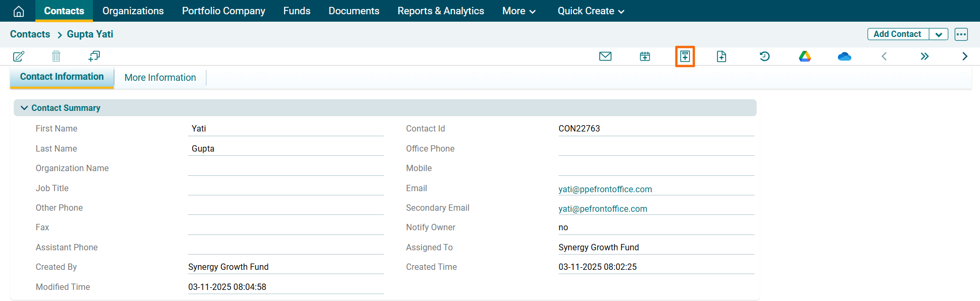
Task: Click the yati@ppefrontoffice.com email link
Action: (x=605, y=189)
